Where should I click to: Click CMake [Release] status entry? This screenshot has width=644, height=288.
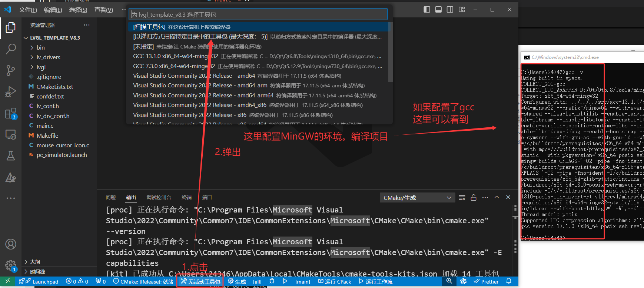(143, 281)
